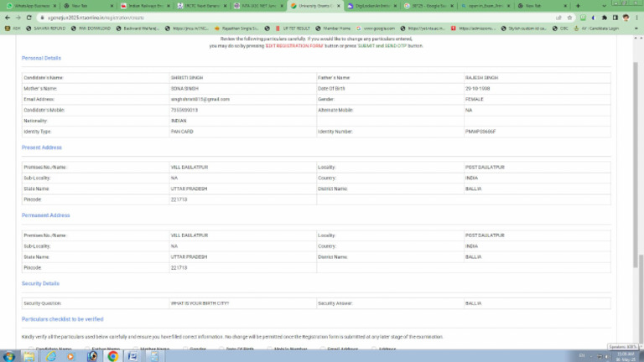
Task: Tick the Date Of Birth checkbox
Action: click(x=221, y=349)
